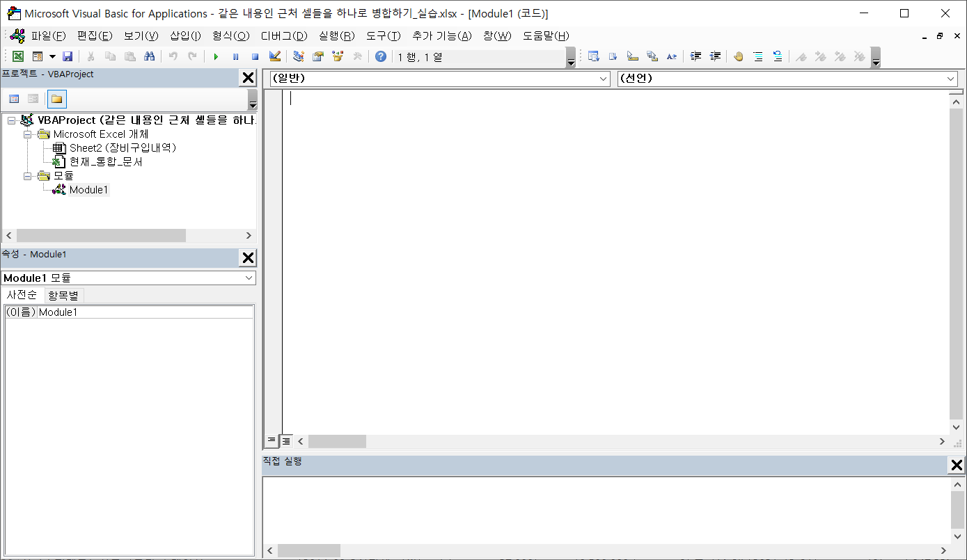967x560 pixels.
Task: Click the 직접 실행 horizontal scrollbar thumb
Action: click(x=309, y=550)
